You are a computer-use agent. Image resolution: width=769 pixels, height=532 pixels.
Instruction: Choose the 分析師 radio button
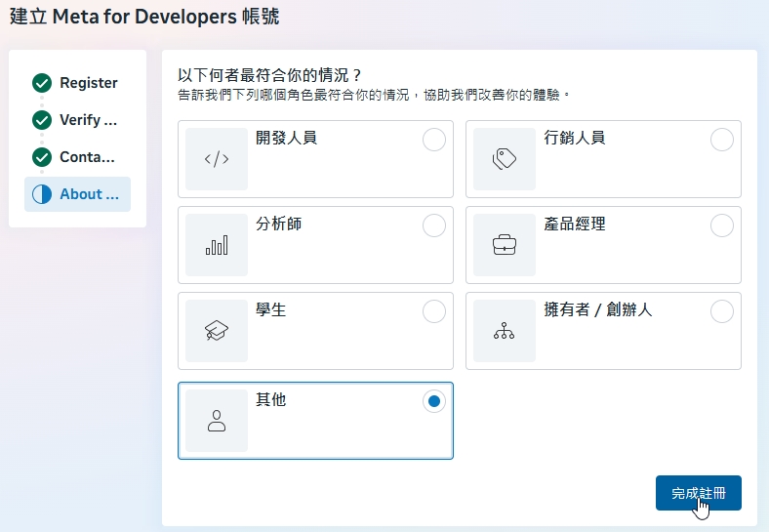pos(434,225)
